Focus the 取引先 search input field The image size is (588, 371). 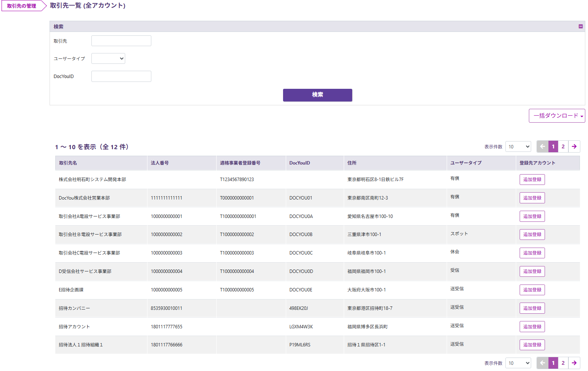(121, 41)
